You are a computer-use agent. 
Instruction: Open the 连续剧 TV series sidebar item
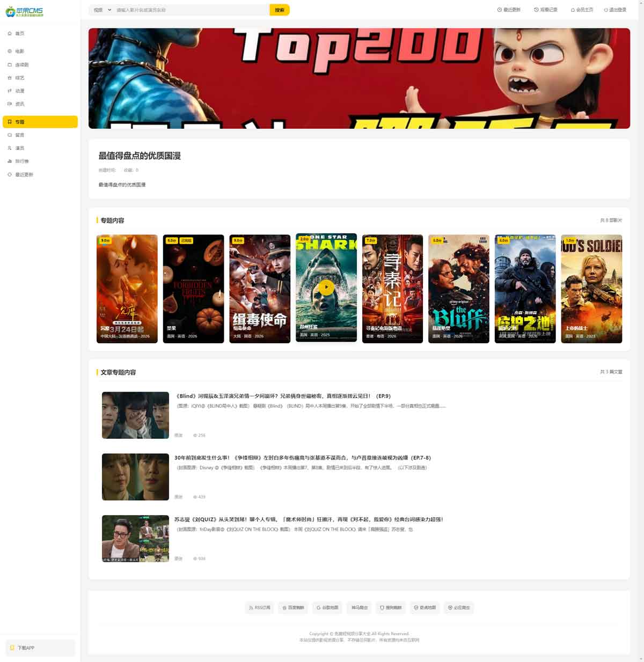point(40,65)
